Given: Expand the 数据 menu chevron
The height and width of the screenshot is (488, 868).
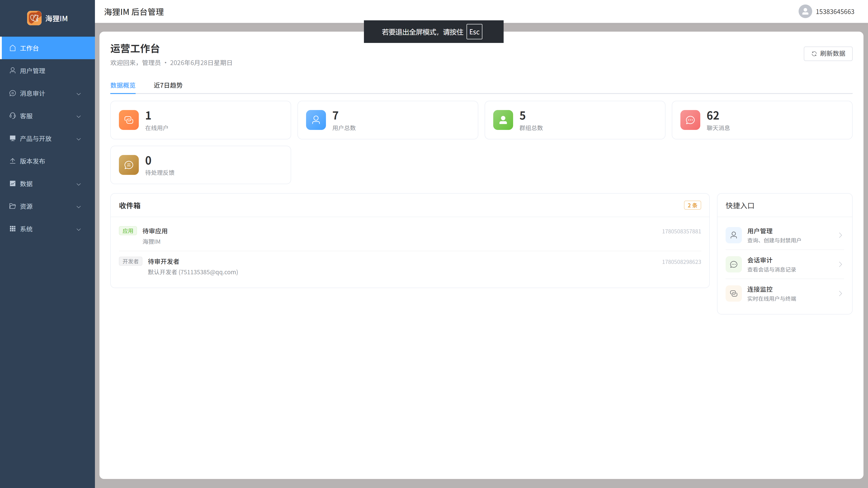Looking at the screenshot, I should pos(78,184).
